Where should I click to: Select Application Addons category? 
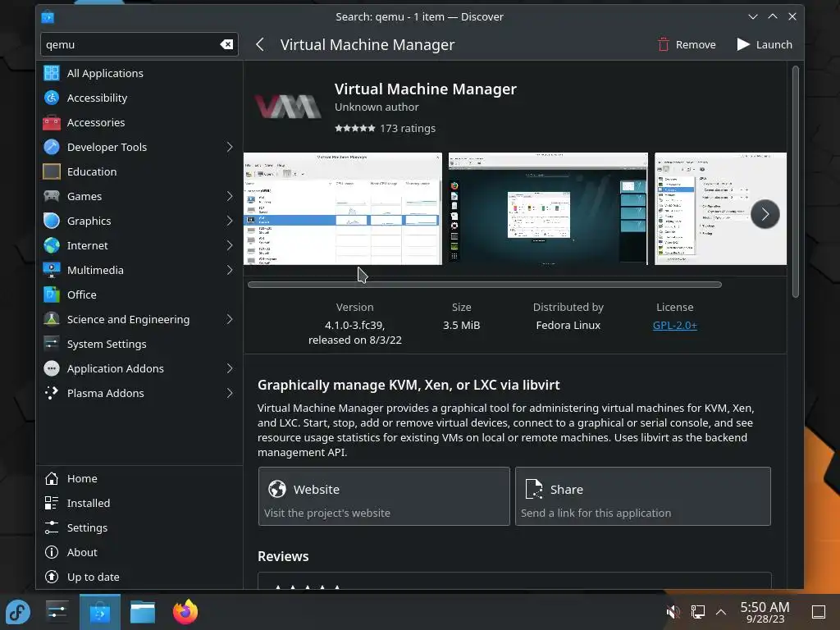(x=139, y=368)
